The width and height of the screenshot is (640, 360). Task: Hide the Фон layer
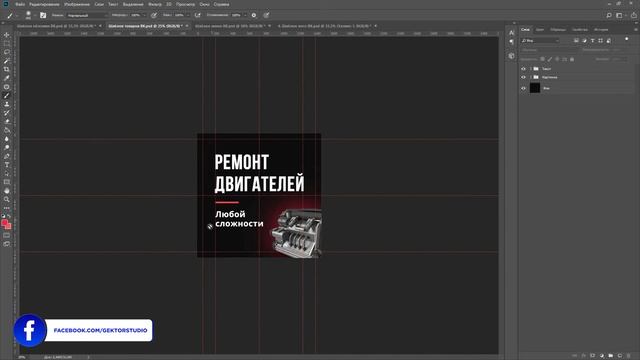point(523,88)
